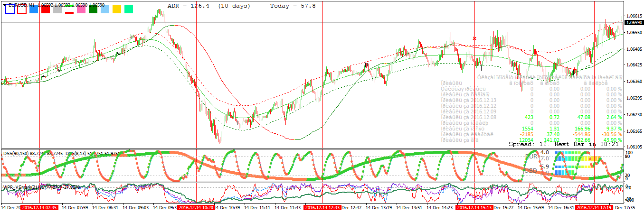Click price scale label 1.06105
Viewport: 644px width, 213px height.
coord(634,148)
